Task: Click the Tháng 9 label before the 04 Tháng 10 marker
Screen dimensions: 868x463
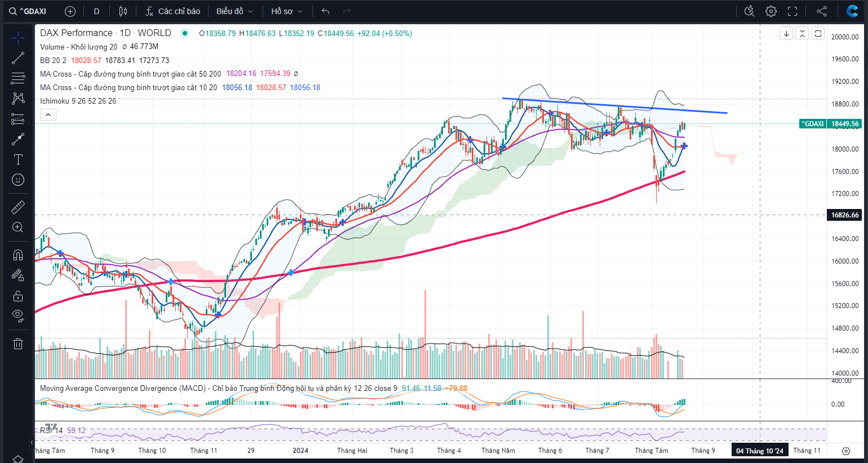Action: coord(703,450)
